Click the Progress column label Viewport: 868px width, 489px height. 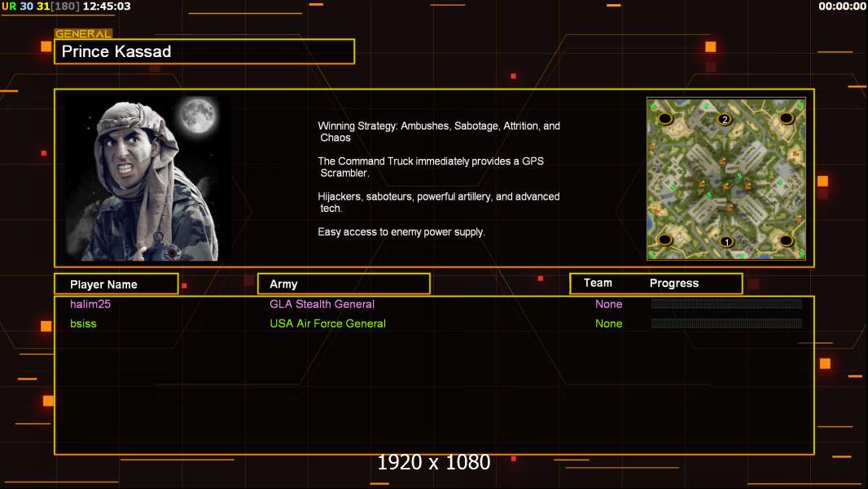(x=673, y=283)
